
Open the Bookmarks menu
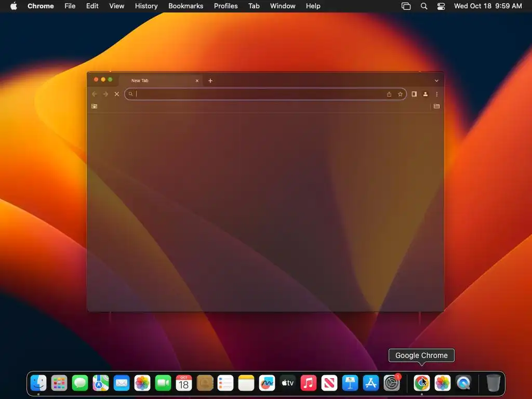pyautogui.click(x=185, y=6)
